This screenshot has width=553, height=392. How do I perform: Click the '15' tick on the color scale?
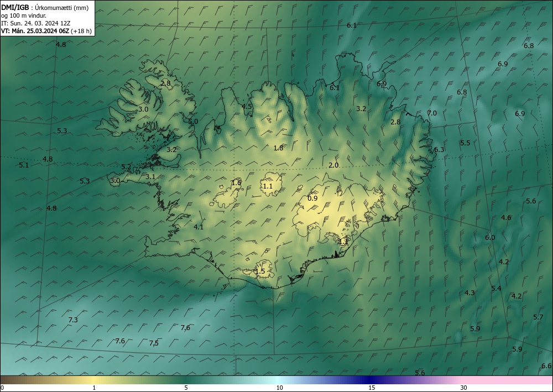tap(372, 388)
